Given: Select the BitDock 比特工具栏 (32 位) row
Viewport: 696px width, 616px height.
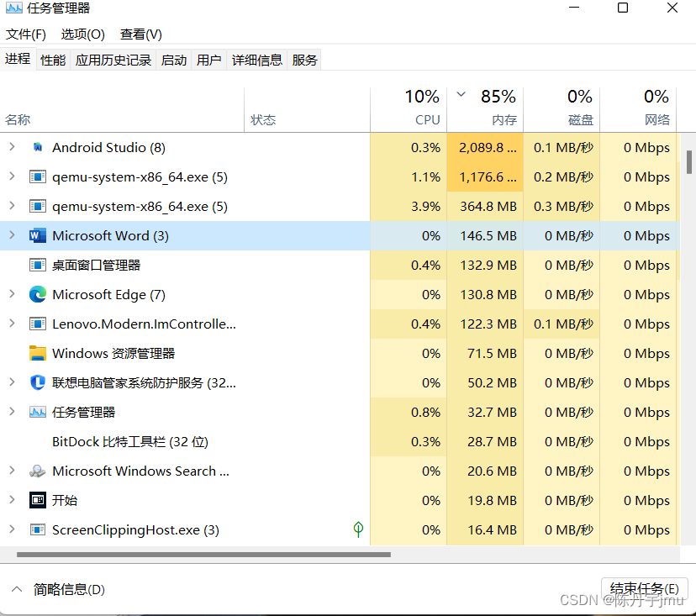Looking at the screenshot, I should pos(340,441).
